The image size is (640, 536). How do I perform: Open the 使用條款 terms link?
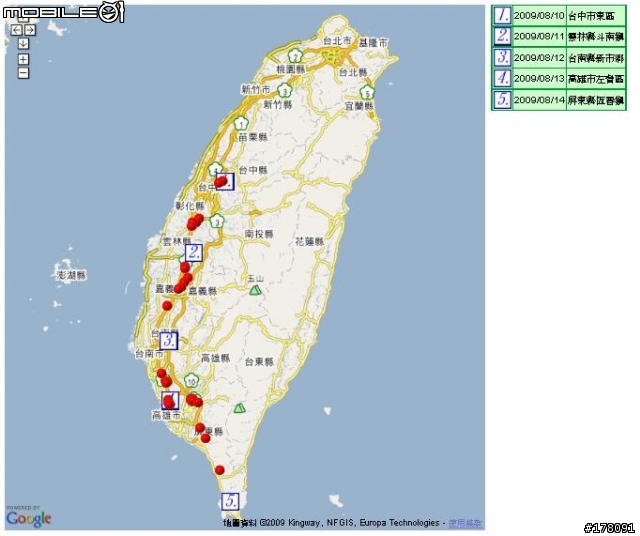pos(465,523)
